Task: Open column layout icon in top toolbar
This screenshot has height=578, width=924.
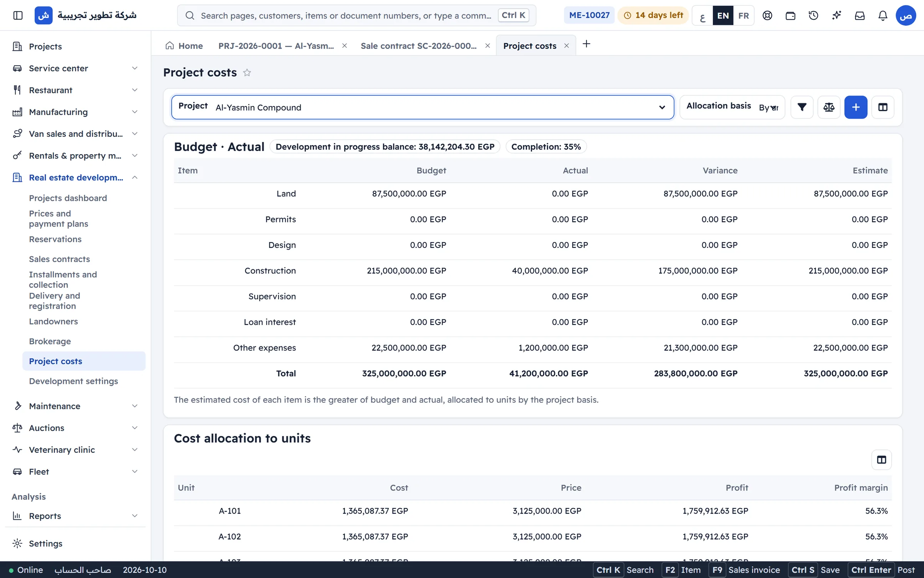Action: [x=883, y=107]
